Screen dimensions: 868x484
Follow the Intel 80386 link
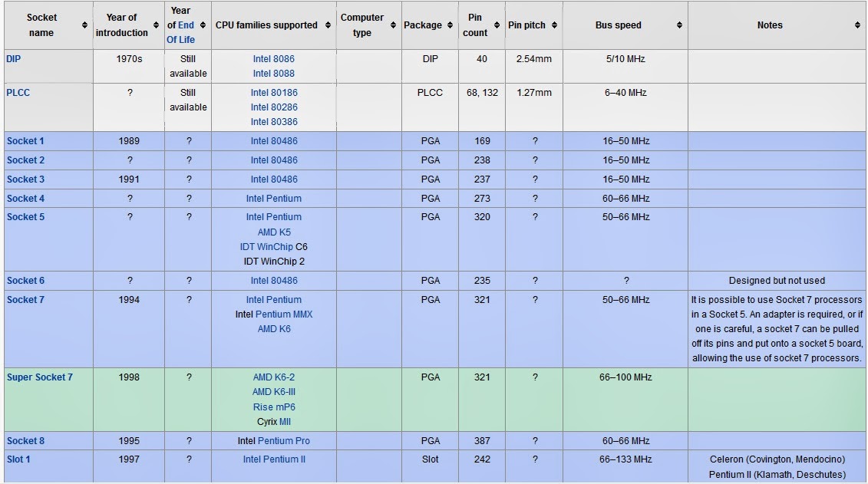tap(274, 122)
